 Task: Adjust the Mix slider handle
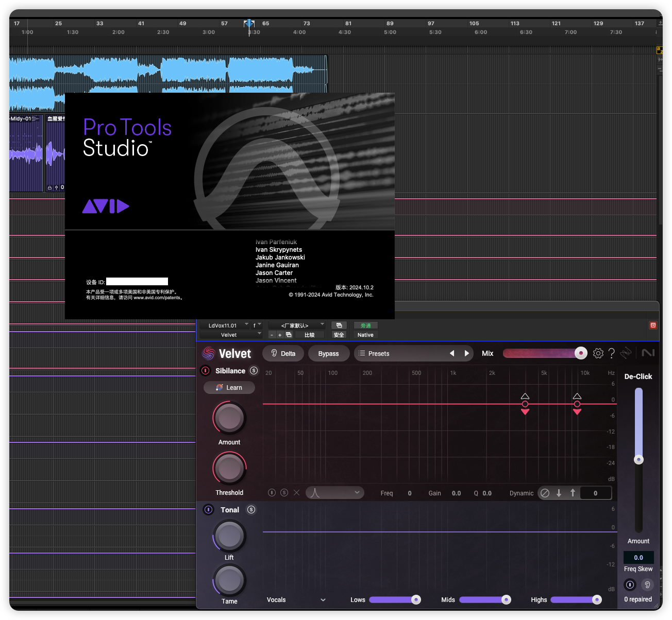tap(581, 353)
